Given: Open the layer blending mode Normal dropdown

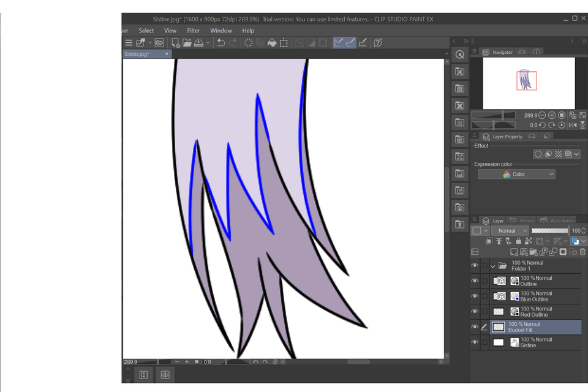Looking at the screenshot, I should pos(510,230).
